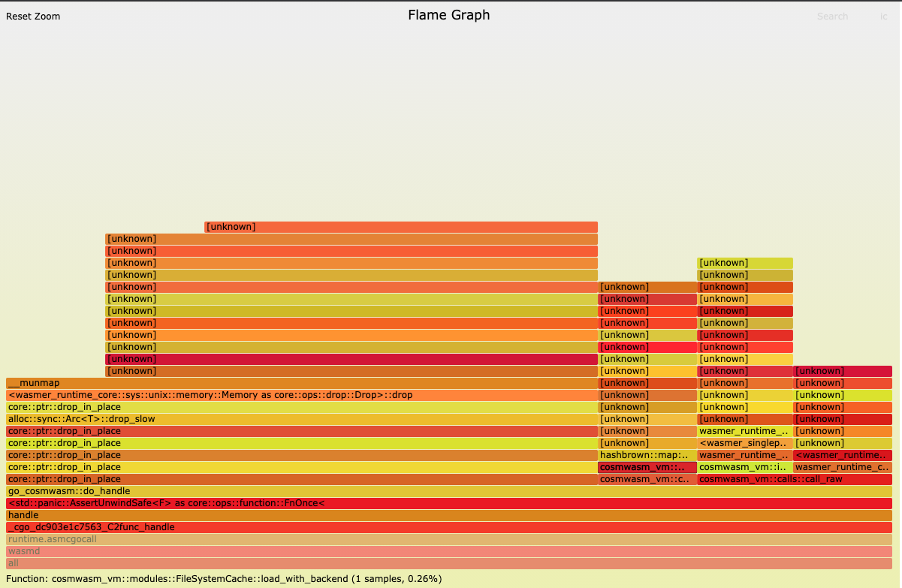The width and height of the screenshot is (902, 588).
Task: Select the wasmer_runtime_c truncated frame
Action: [841, 467]
